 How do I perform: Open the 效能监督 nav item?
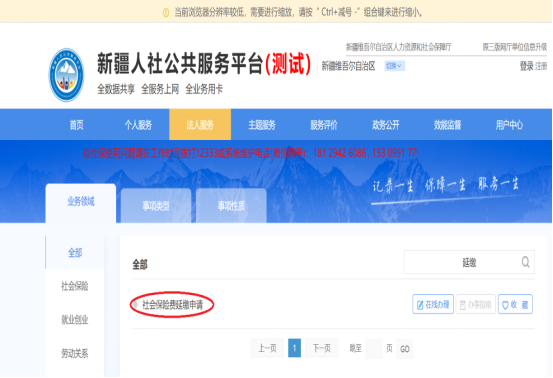447,125
